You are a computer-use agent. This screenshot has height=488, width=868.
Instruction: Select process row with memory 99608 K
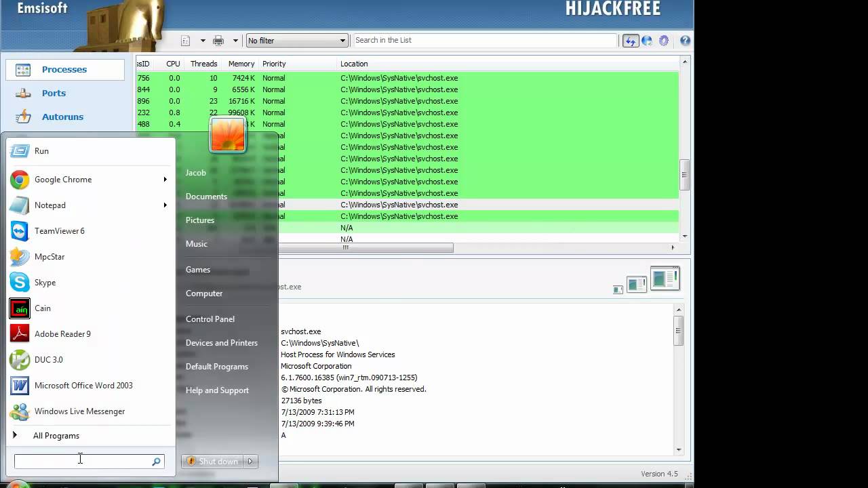[x=407, y=113]
